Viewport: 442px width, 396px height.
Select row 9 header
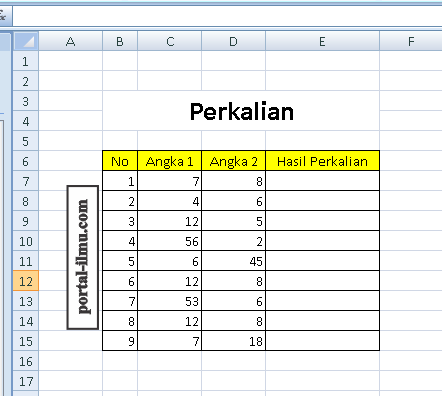[26, 221]
